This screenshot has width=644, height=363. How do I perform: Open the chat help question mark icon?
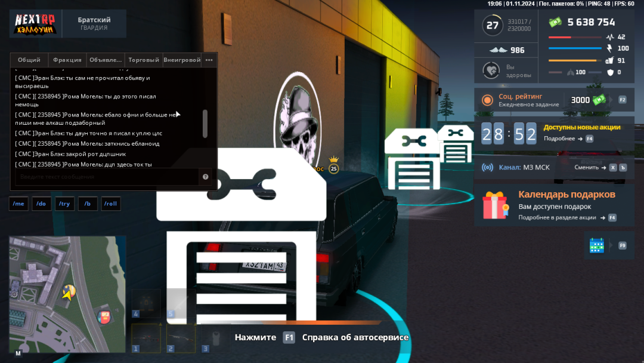tap(205, 177)
